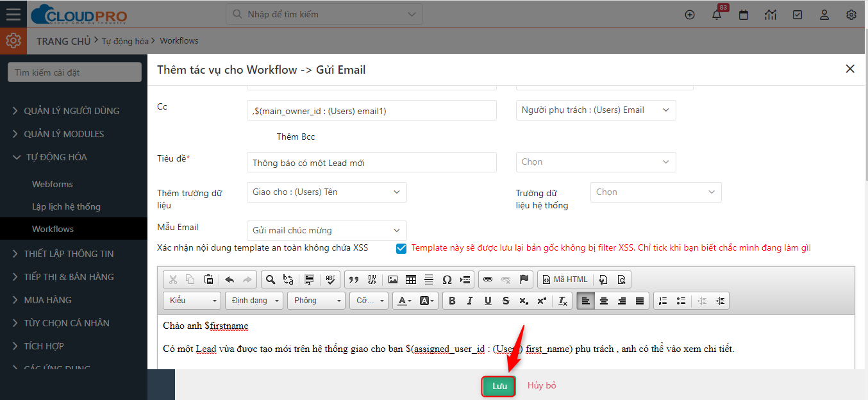This screenshot has width=868, height=400.
Task: Click the orange settings gear icon
Action: click(13, 40)
